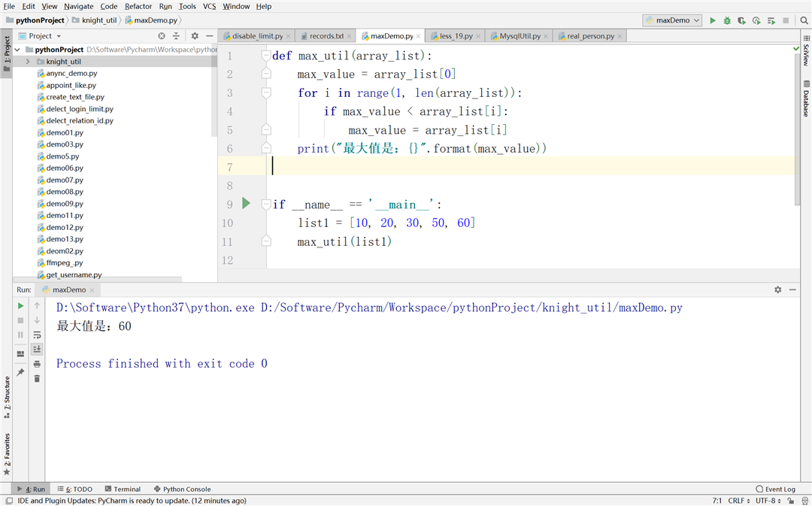Toggle tool window bars icon in status bar corner
The width and height of the screenshot is (812, 506).
8,501
